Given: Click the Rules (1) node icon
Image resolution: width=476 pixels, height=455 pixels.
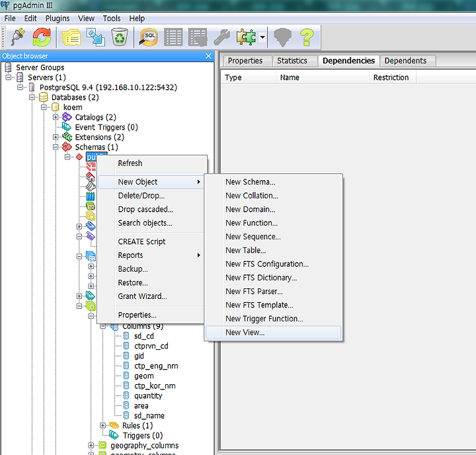Looking at the screenshot, I should point(114,425).
